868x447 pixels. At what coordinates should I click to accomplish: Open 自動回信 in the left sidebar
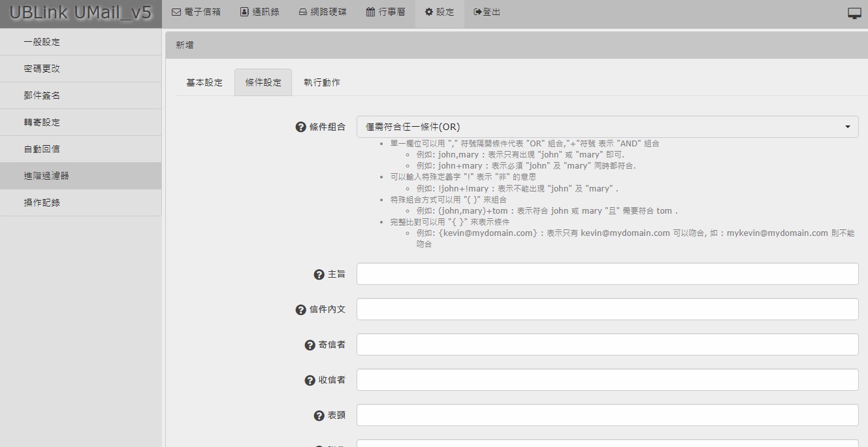42,149
